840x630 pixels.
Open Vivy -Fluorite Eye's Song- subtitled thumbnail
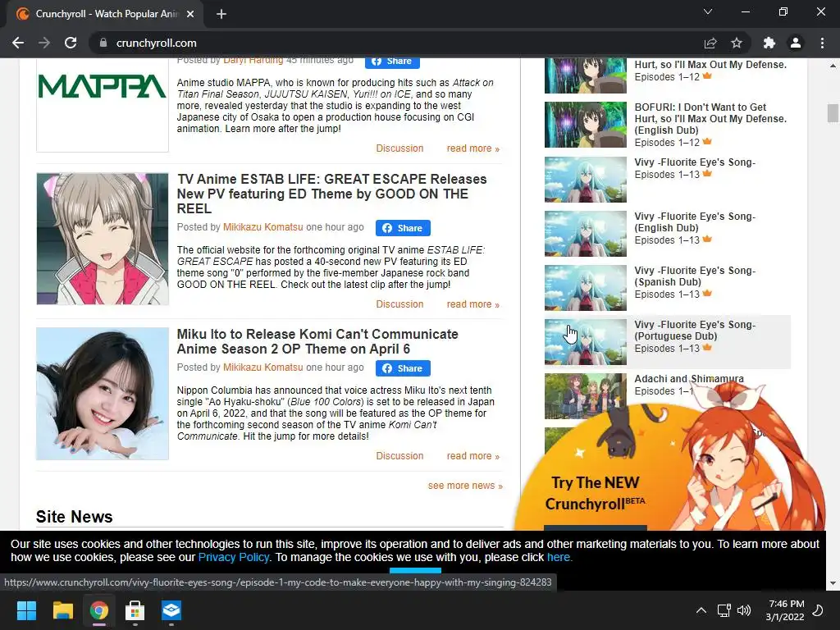pos(586,180)
